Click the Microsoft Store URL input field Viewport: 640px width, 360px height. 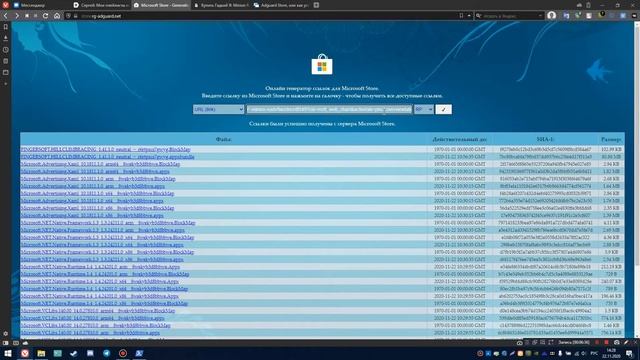[329, 109]
